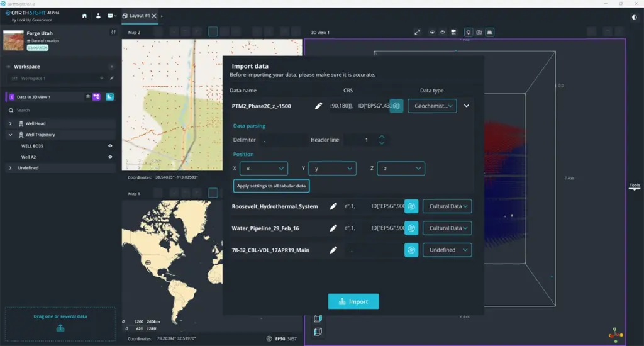Toggle the light/dark theme icon
644x346 pixels.
pos(635,17)
